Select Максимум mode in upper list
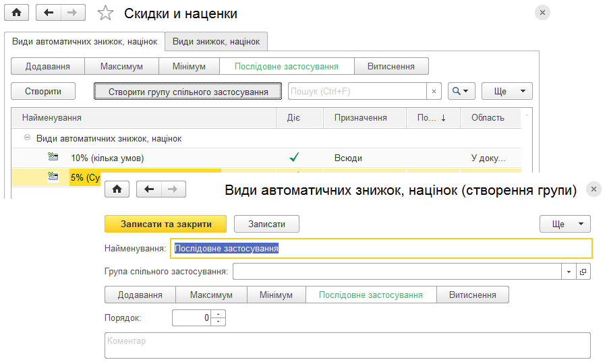Image resolution: width=607 pixels, height=364 pixels. [x=121, y=66]
